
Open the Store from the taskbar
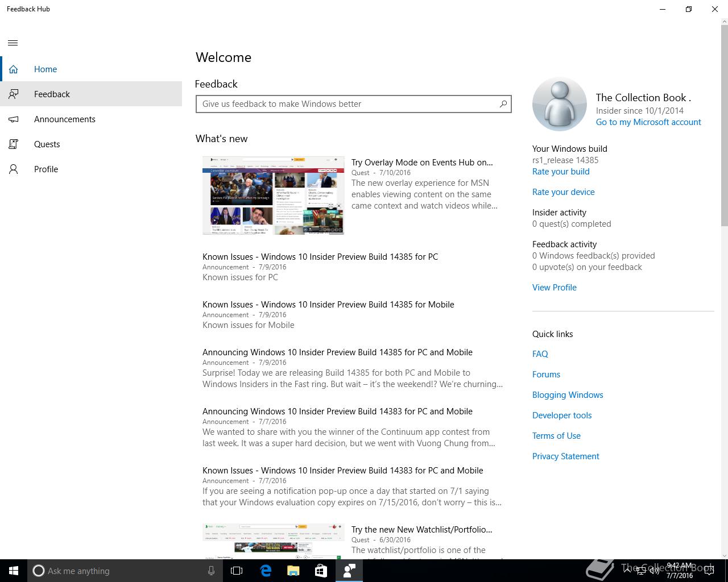point(321,571)
